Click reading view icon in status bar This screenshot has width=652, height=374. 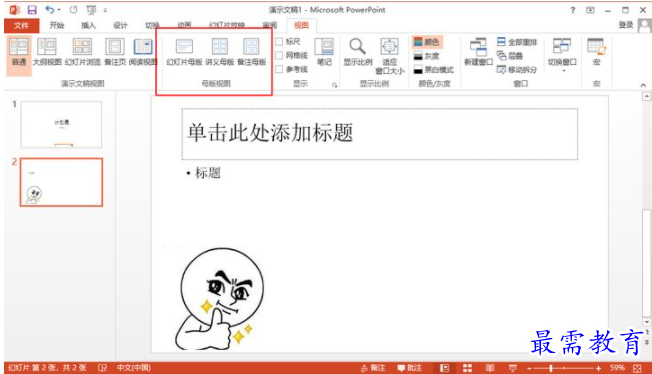(x=490, y=368)
